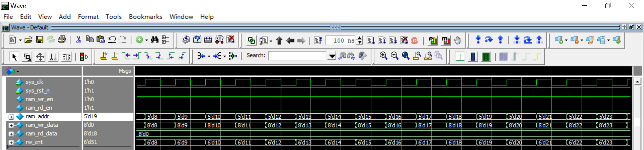This screenshot has height=150, width=644.
Task: Select Zoom Mode box tool
Action: pos(27,57)
